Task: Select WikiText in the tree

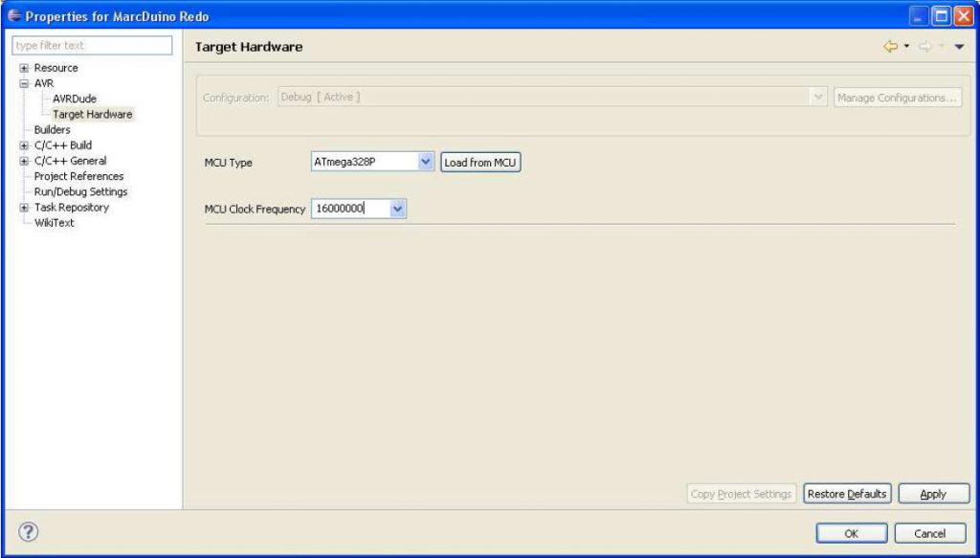Action: coord(54,223)
